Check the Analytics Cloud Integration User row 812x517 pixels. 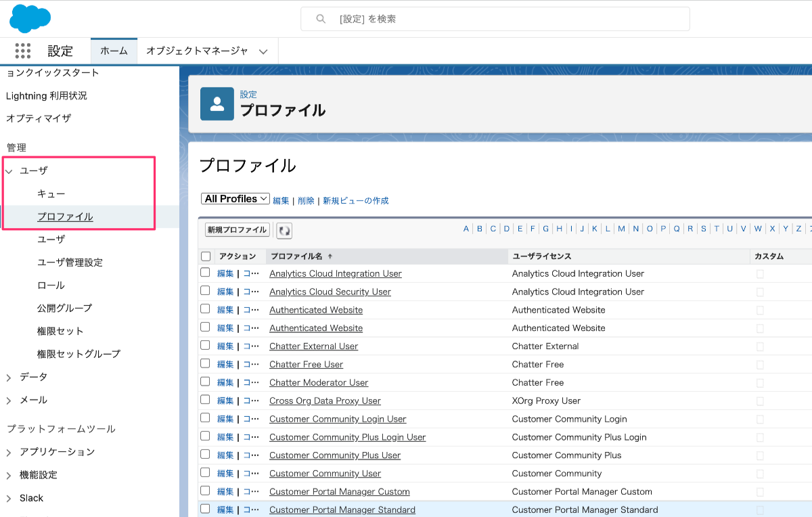[x=206, y=273]
